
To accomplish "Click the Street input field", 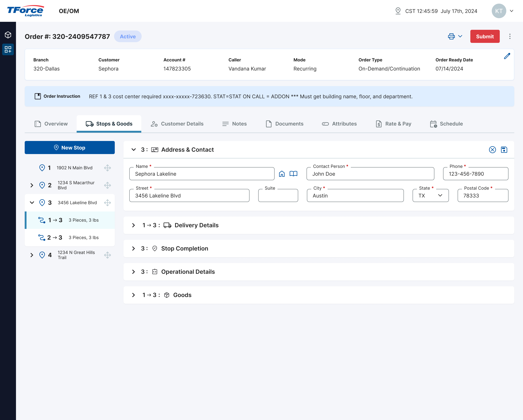I will coord(189,196).
